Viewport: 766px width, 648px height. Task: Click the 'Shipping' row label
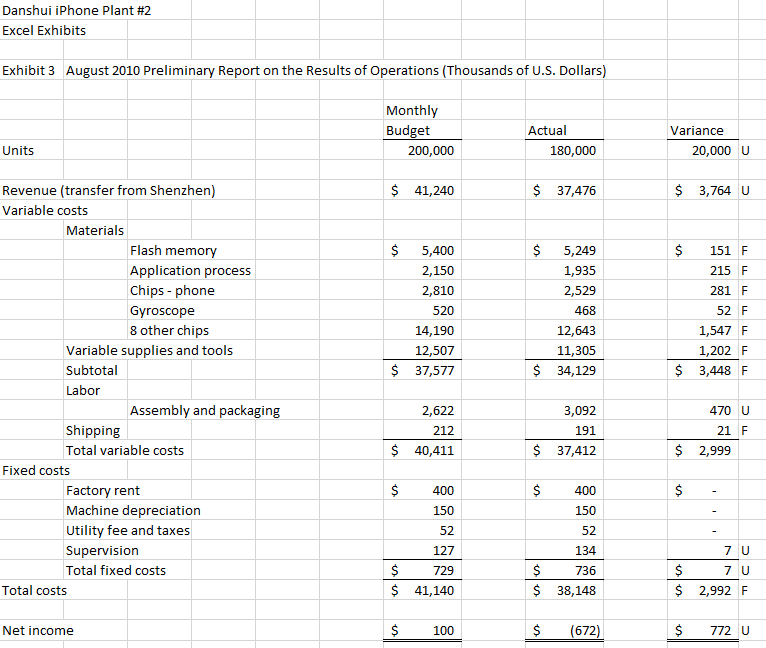(x=93, y=431)
